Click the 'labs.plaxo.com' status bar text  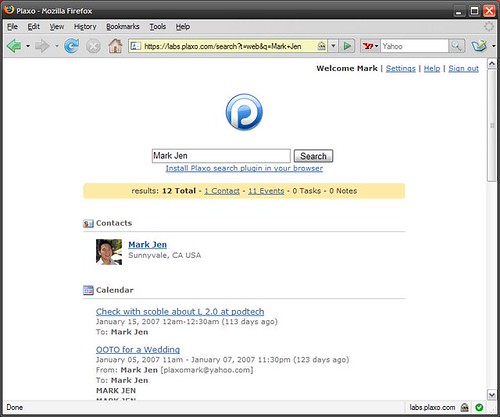[432, 407]
